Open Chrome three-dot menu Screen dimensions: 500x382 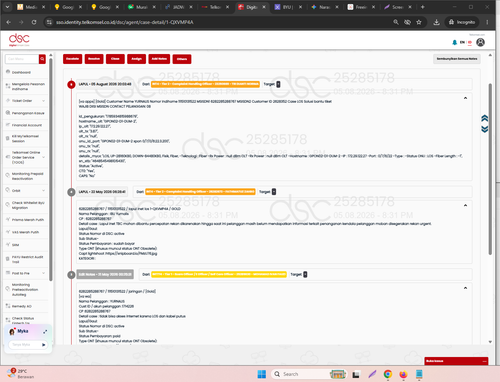tap(487, 22)
